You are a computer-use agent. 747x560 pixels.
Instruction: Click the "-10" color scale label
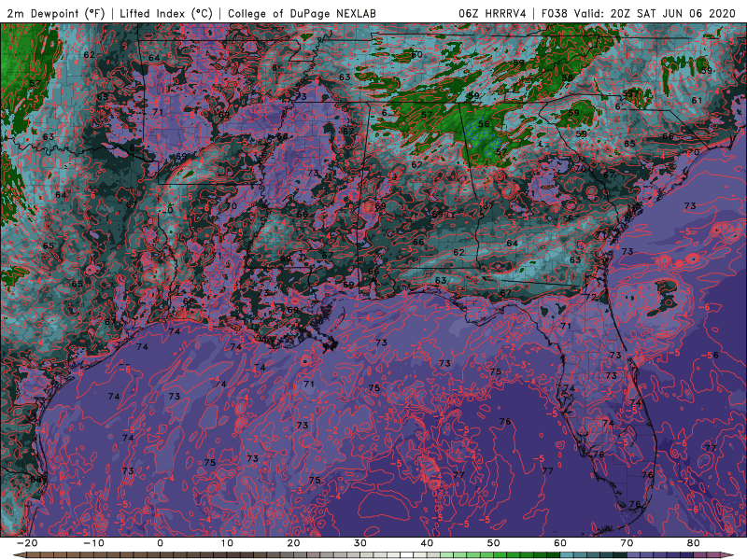point(93,543)
